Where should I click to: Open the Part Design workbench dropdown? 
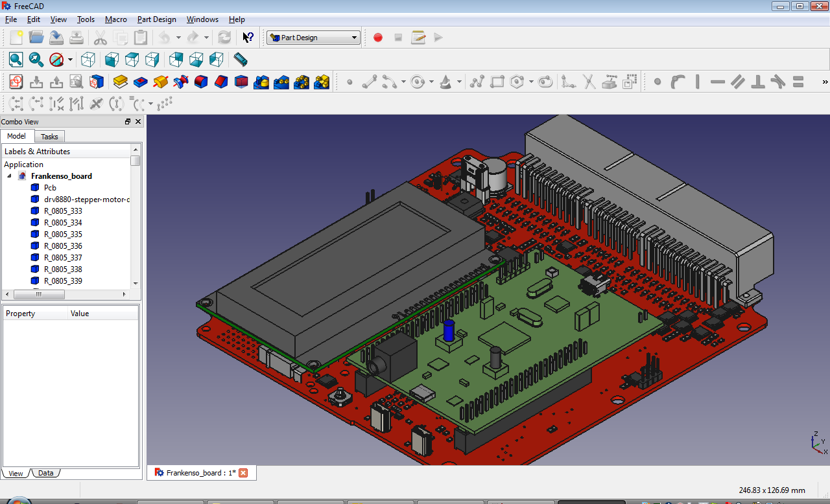(313, 38)
